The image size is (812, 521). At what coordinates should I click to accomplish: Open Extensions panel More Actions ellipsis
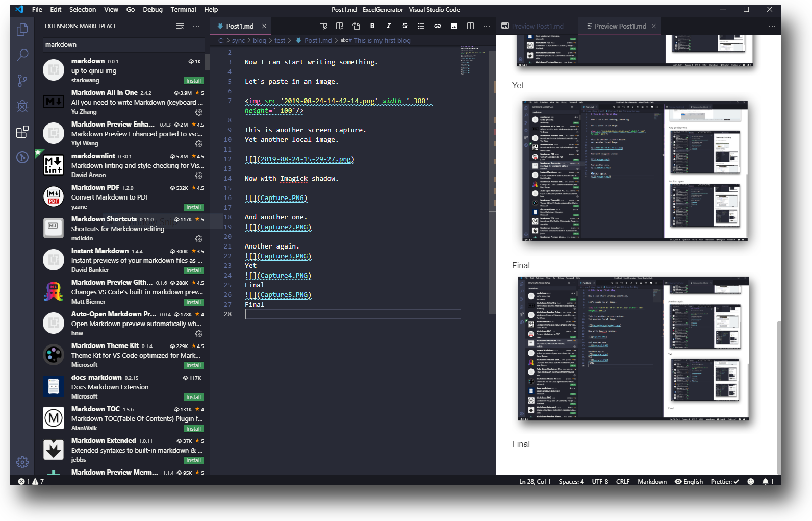click(196, 26)
